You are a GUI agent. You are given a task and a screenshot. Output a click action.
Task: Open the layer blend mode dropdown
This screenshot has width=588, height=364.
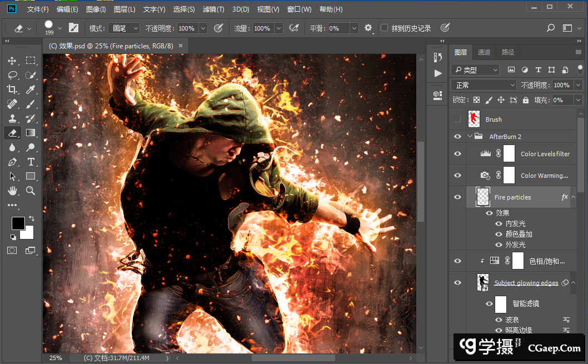(x=484, y=85)
